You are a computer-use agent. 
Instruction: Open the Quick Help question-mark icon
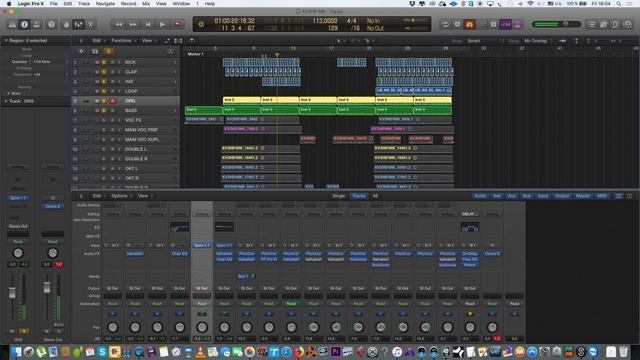coord(51,24)
